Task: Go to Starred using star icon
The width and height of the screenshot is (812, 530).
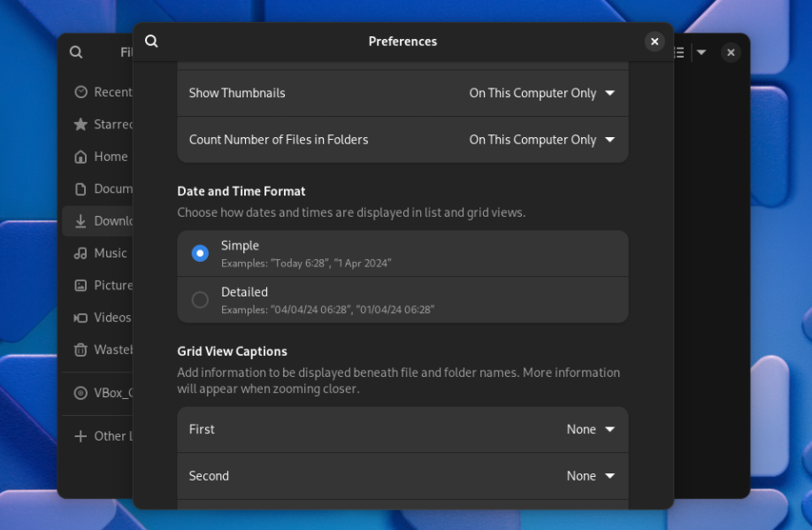Action: [80, 125]
